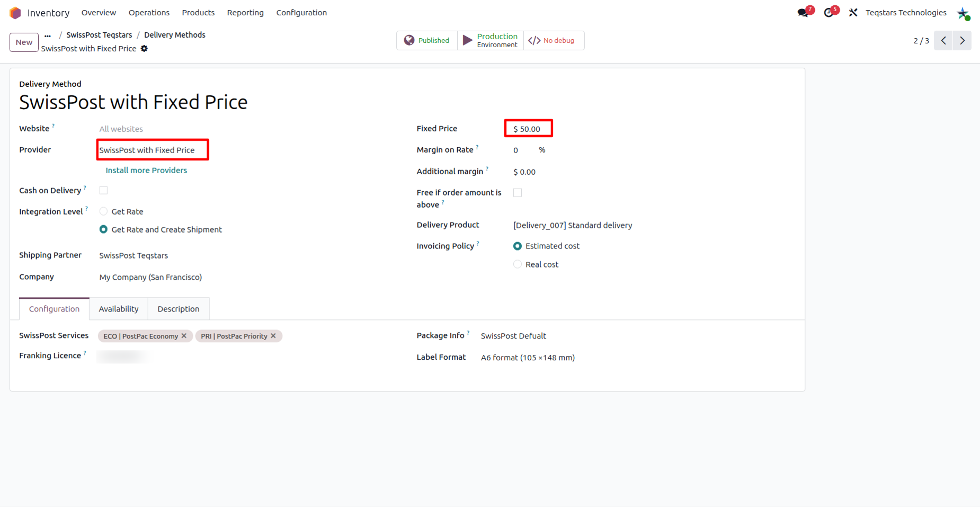Remove ECO PostPac Economy service tag

pos(184,336)
